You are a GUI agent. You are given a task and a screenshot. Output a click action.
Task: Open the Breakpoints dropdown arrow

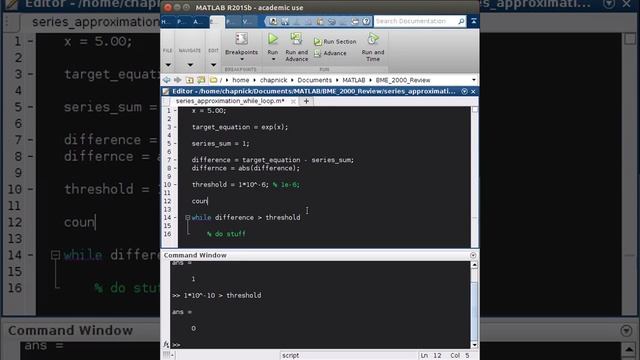(242, 60)
